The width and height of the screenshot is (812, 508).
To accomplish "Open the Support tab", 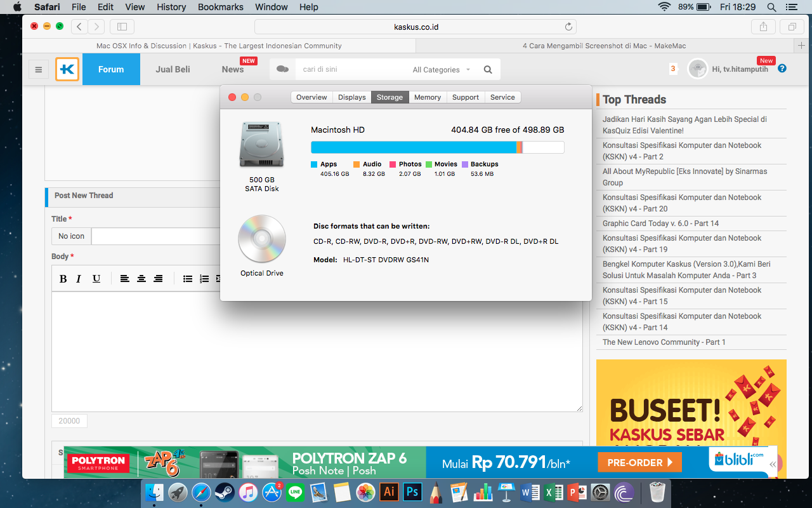I will [x=466, y=97].
